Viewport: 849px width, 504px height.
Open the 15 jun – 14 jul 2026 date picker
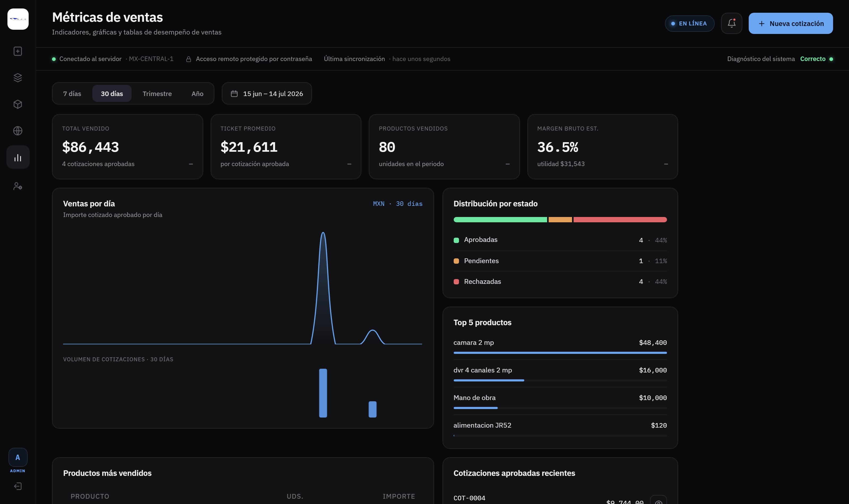(x=267, y=93)
